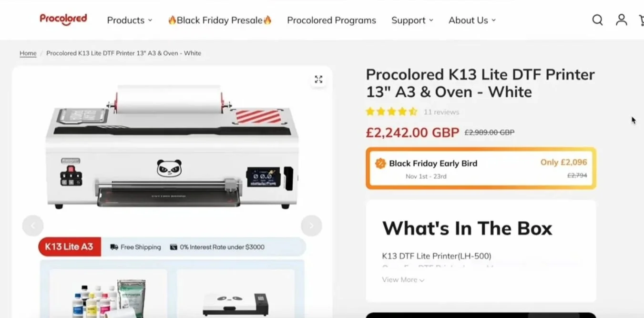Open the 11 reviews link

click(x=441, y=112)
